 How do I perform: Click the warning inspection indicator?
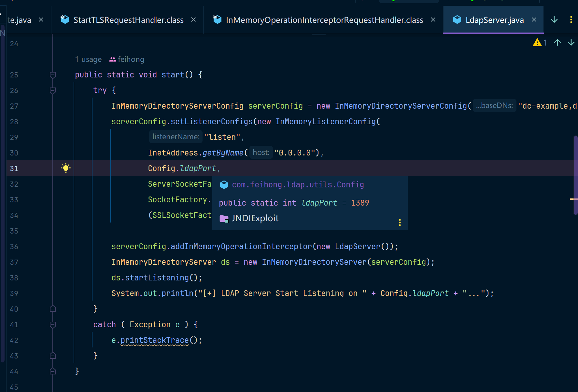(x=540, y=43)
